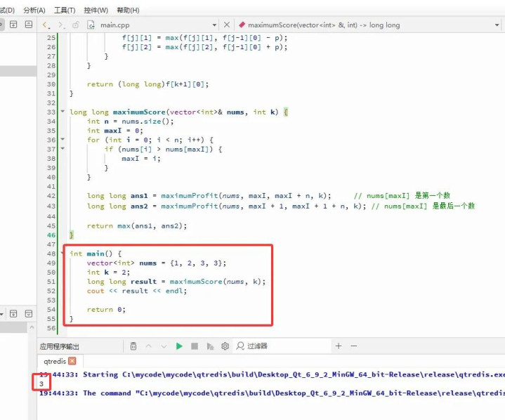This screenshot has height=420, width=505.
Task: Go forward to next editor location
Action: 61,25
